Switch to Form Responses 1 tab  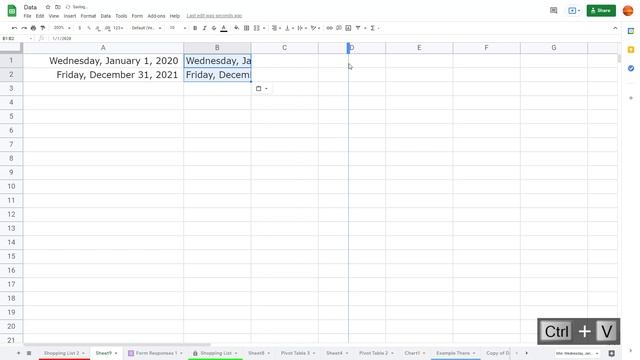[155, 353]
